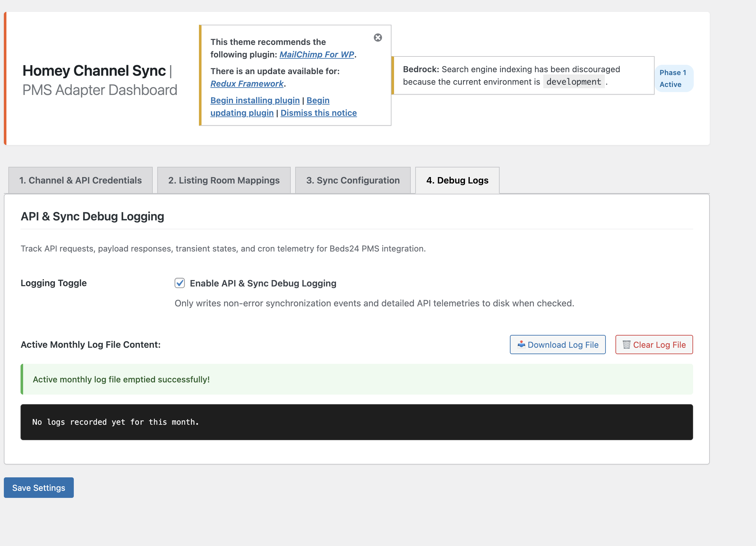Click the 'Enable API & Sync Debug Logging' label text
756x546 pixels.
(263, 283)
